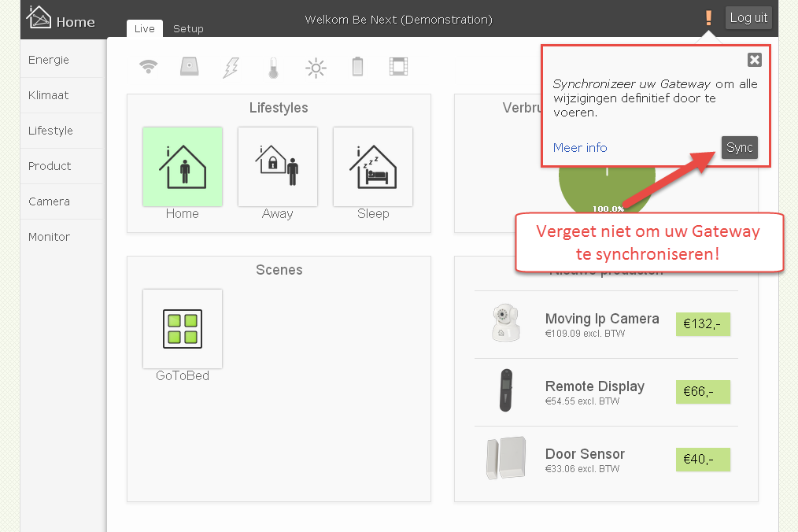Viewport: 798px width, 532px height.
Task: Activate the Away lifestyle tile
Action: coord(278,167)
